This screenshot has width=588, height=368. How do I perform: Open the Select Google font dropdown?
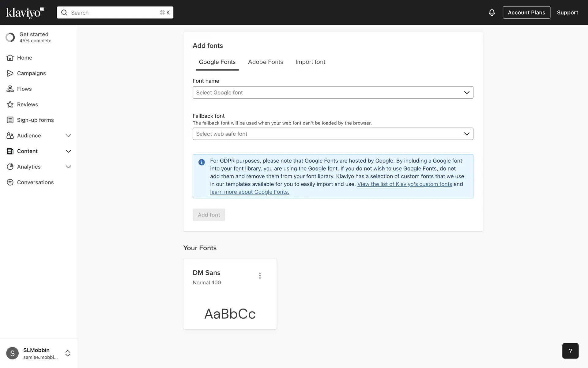click(333, 93)
